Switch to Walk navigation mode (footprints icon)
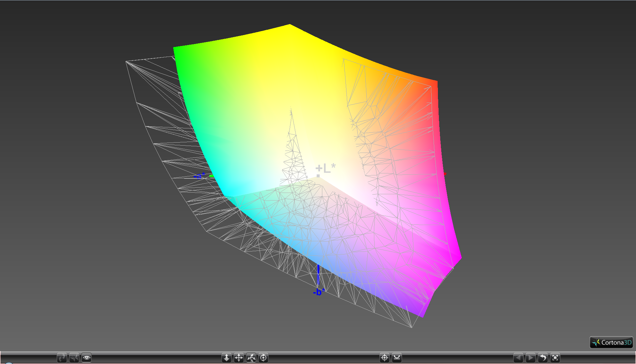Screen dimensions: 636x364 point(62,358)
